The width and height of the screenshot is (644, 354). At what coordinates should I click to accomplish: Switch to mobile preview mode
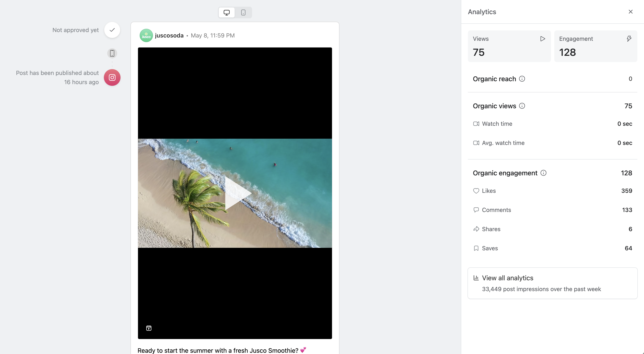click(243, 12)
